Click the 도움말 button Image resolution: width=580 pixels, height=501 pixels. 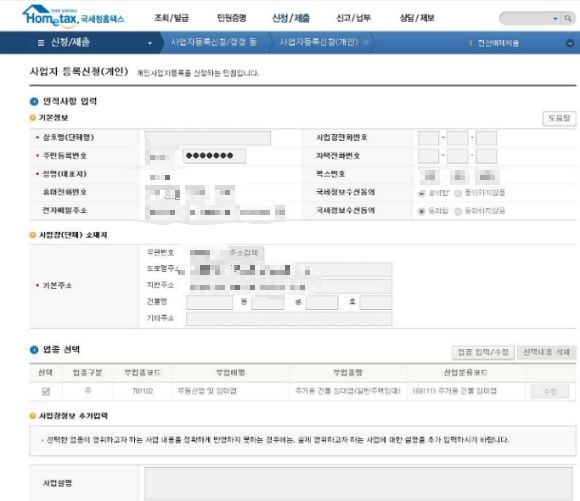click(559, 118)
